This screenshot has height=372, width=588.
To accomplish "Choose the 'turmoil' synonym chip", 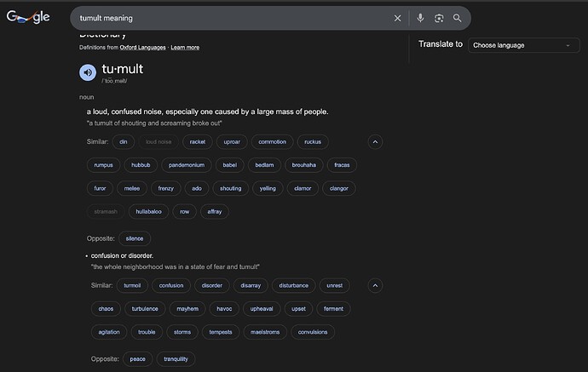I will click(132, 285).
